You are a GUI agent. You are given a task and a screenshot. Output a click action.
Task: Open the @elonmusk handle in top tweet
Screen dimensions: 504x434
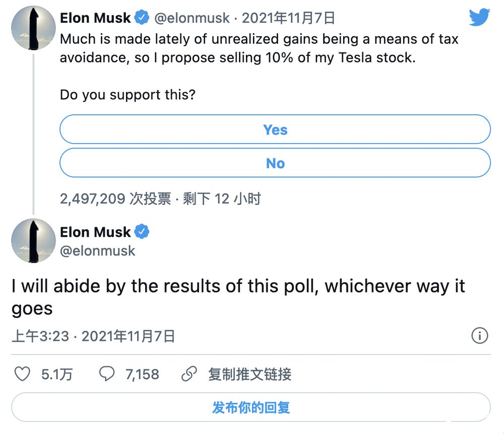192,18
